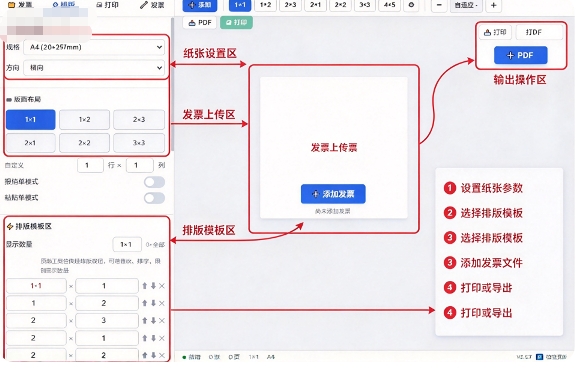
Task: Open the 方向 orientation dropdown
Action: 94,68
